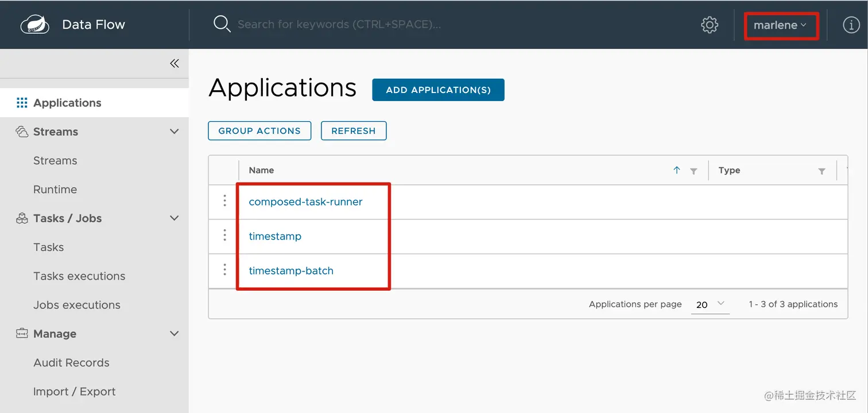Click the ADD APPLICATION(S) button

438,90
